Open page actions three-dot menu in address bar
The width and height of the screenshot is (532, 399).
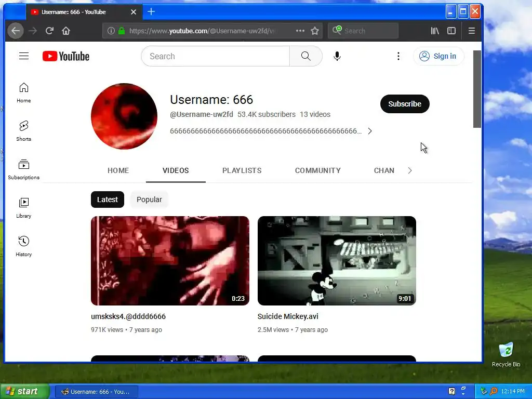tap(300, 31)
